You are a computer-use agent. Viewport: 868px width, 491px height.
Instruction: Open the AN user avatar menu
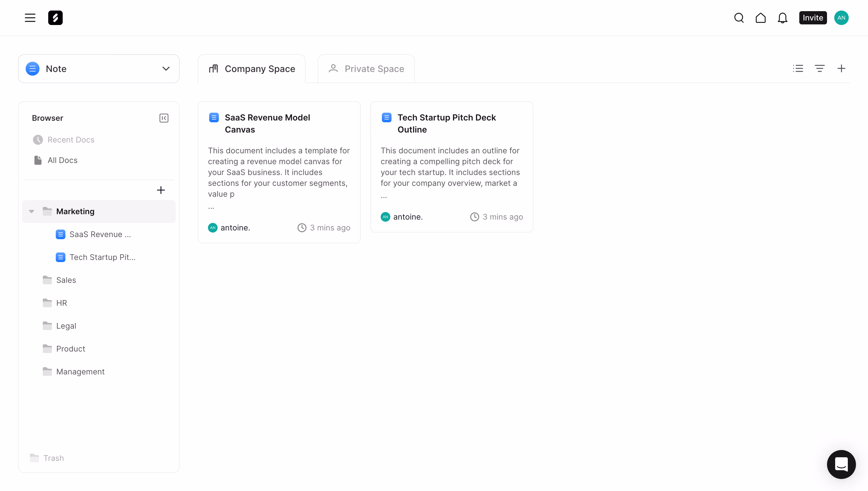(841, 18)
